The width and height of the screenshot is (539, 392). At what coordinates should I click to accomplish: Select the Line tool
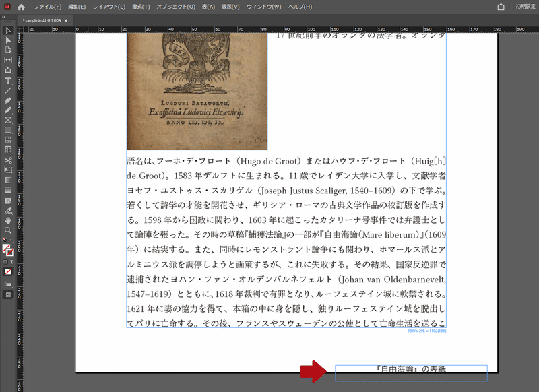(8, 90)
